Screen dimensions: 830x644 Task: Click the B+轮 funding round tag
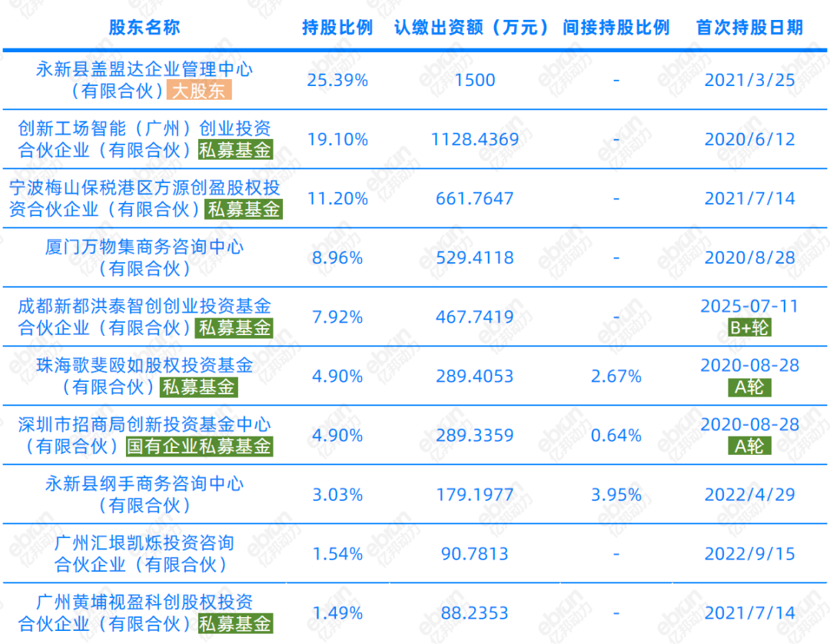(749, 328)
